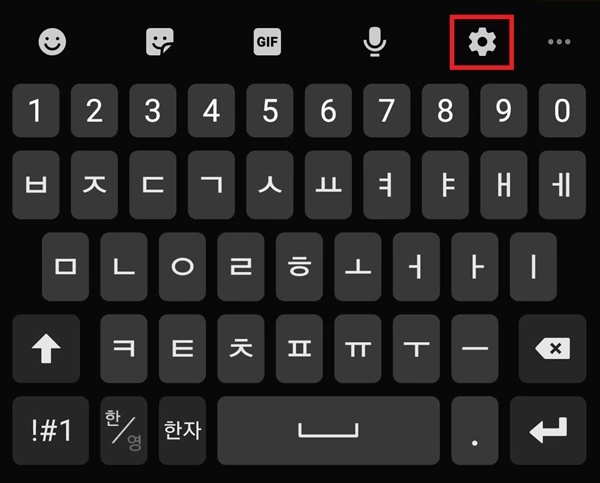Tap the period key
Viewport: 600px width, 483px height.
pos(475,431)
